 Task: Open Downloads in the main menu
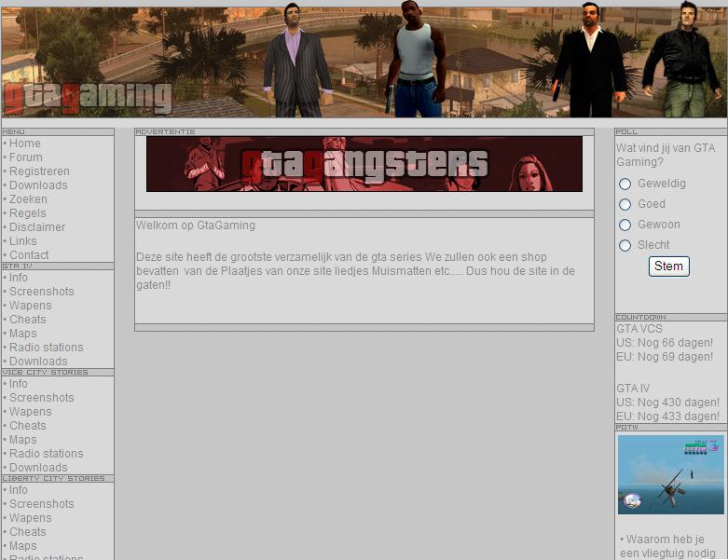tap(38, 185)
